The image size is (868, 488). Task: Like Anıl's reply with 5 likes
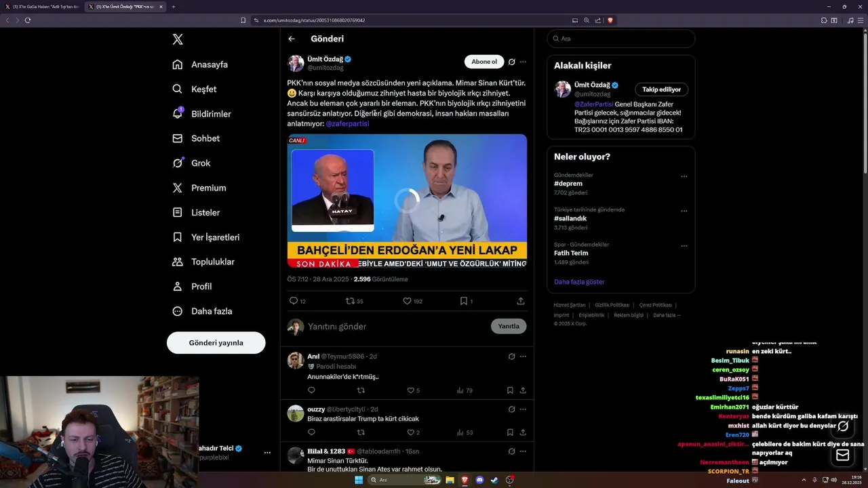click(413, 390)
